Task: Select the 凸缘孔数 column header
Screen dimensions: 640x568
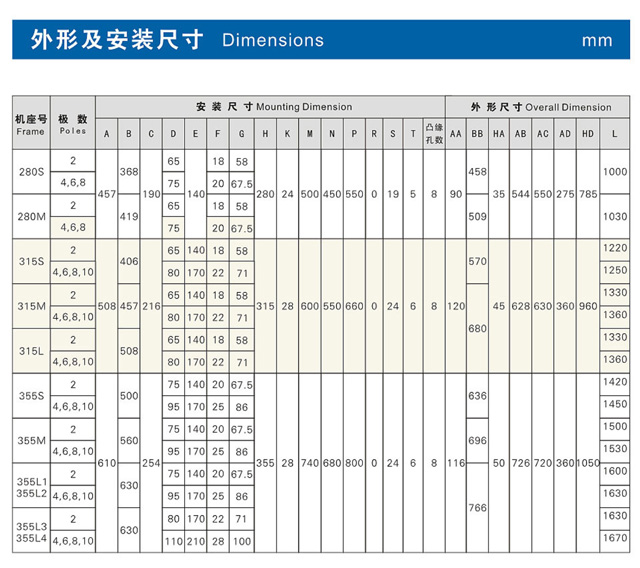Action: click(433, 133)
